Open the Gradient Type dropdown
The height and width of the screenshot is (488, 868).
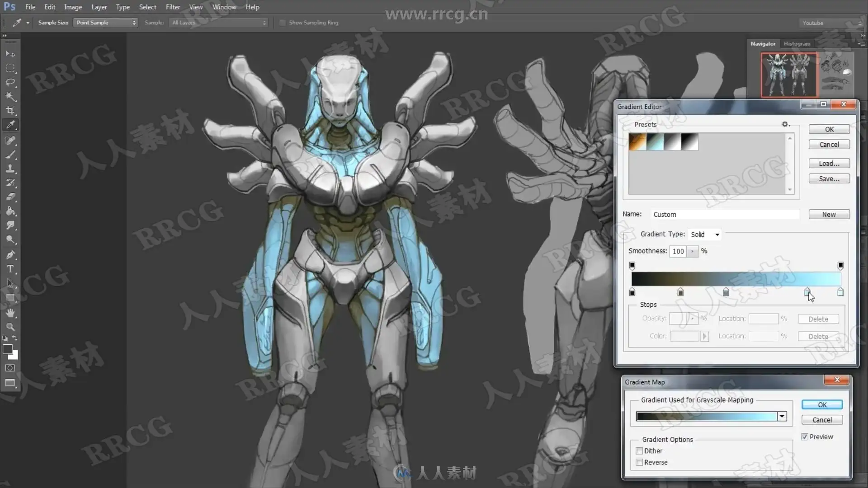(x=704, y=235)
